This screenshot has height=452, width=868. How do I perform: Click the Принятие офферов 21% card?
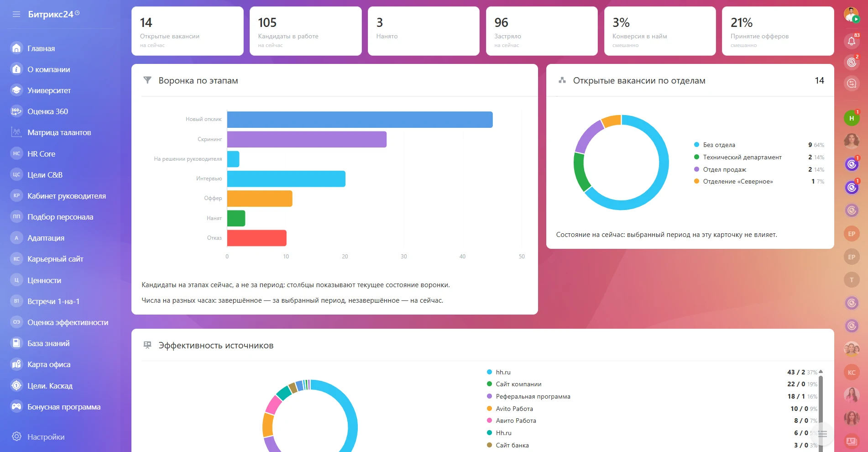tap(778, 31)
